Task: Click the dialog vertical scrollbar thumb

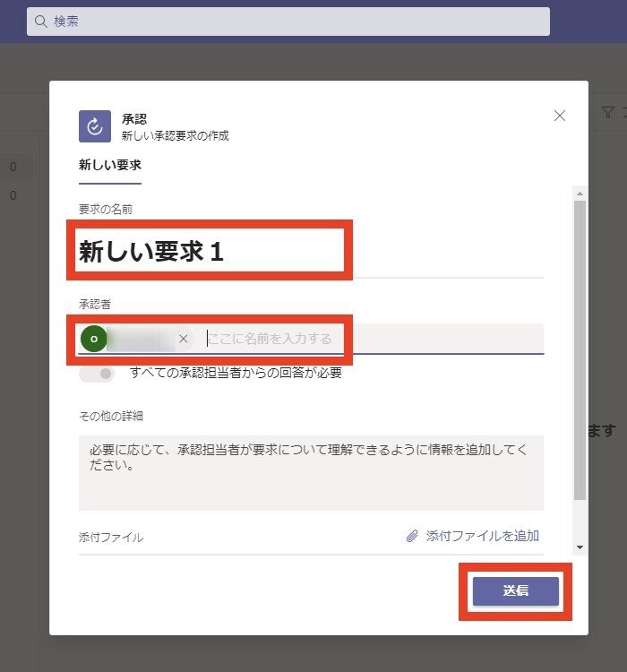Action: pos(580,349)
